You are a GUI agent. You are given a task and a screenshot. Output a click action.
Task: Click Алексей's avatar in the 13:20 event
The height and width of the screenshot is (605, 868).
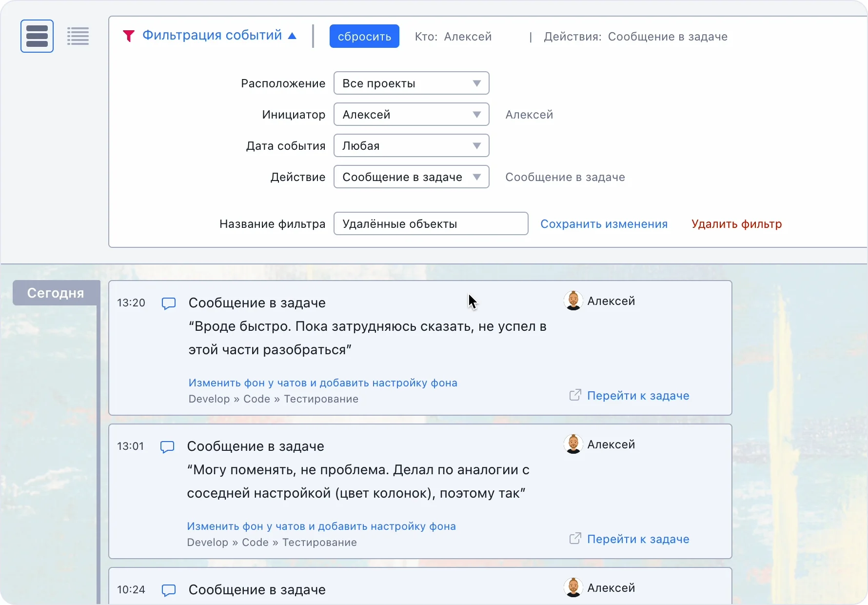point(573,301)
